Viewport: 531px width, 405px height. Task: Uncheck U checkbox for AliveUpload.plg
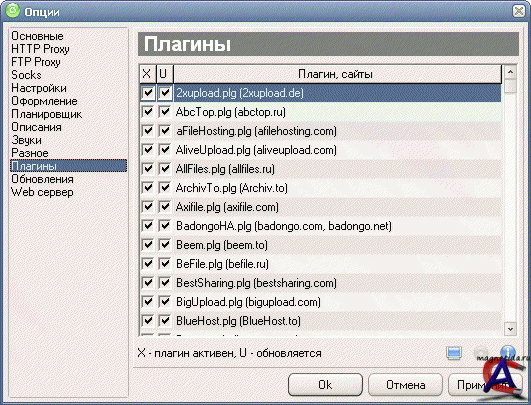point(165,150)
